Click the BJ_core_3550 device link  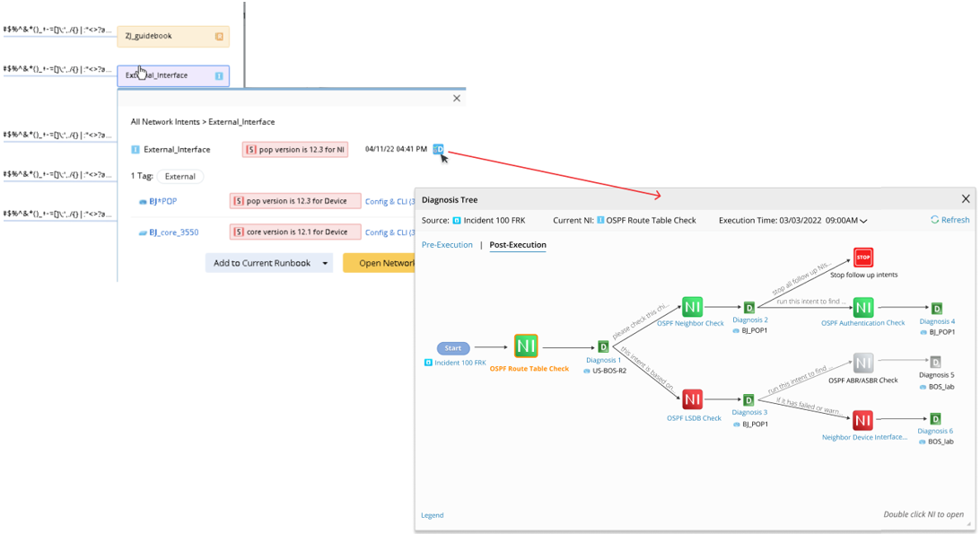pos(174,232)
